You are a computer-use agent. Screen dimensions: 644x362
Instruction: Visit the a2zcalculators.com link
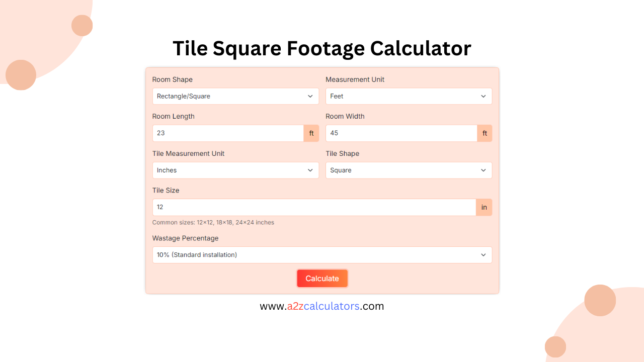click(322, 306)
